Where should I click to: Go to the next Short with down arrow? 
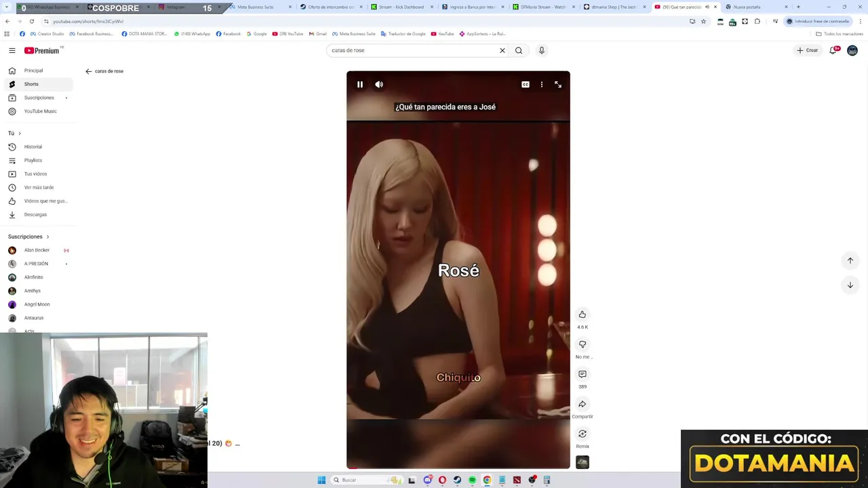[x=850, y=285]
